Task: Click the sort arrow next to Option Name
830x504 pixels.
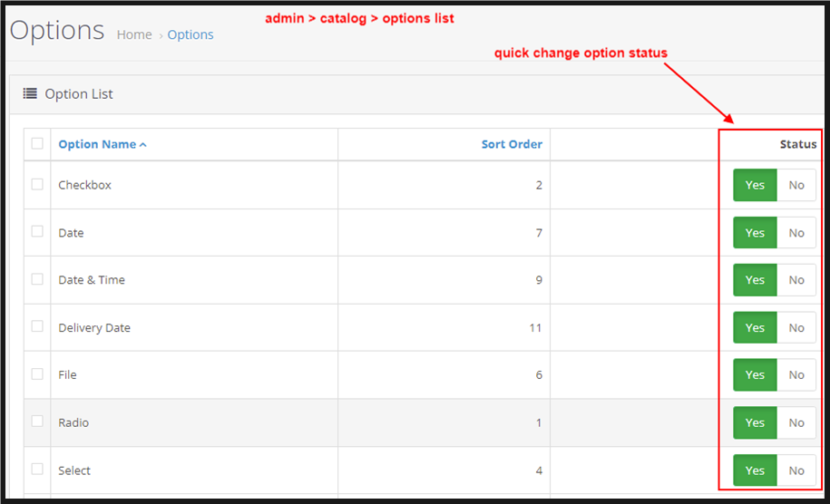Action: click(x=143, y=145)
